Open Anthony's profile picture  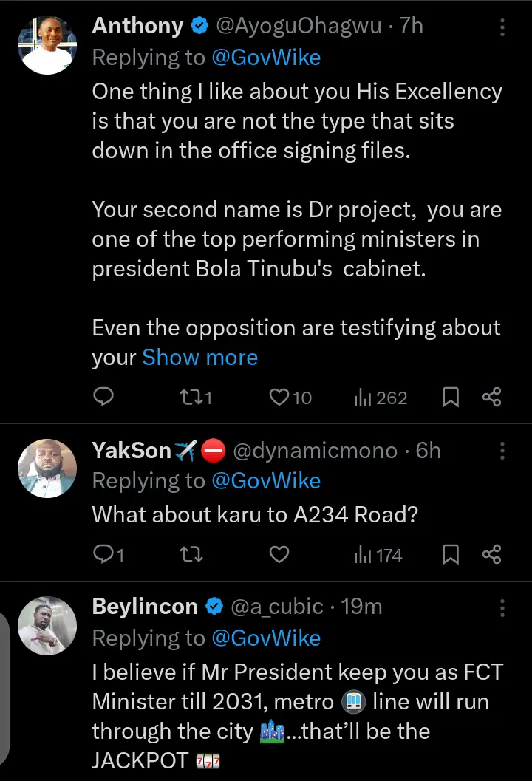pos(47,44)
